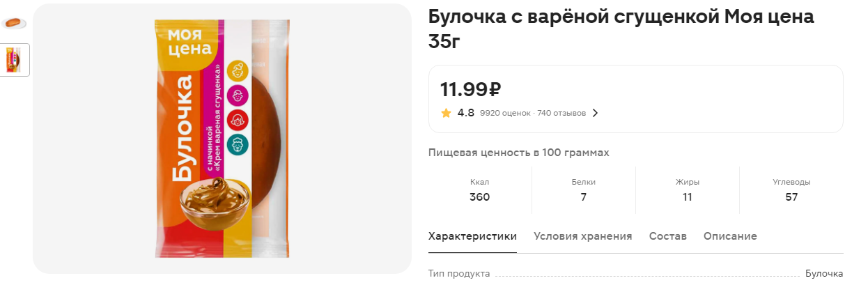Click the Пищевая ценность в 100 граммах heading
The image size is (868, 285).
click(x=519, y=152)
